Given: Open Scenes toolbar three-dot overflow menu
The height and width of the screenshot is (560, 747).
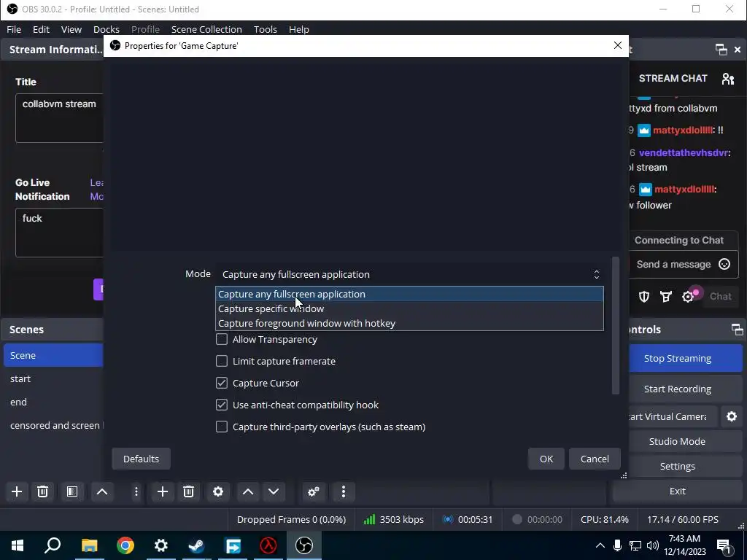Looking at the screenshot, I should [x=136, y=491].
